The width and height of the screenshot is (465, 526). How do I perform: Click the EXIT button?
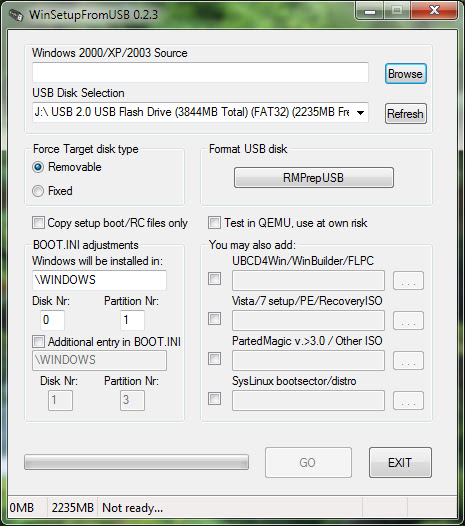point(400,463)
